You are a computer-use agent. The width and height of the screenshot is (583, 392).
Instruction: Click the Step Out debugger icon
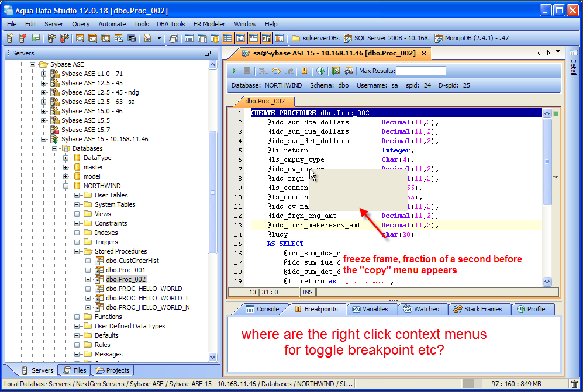coord(289,70)
